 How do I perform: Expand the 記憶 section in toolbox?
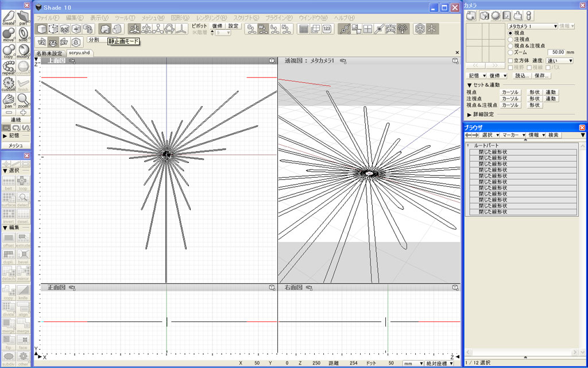click(x=5, y=136)
